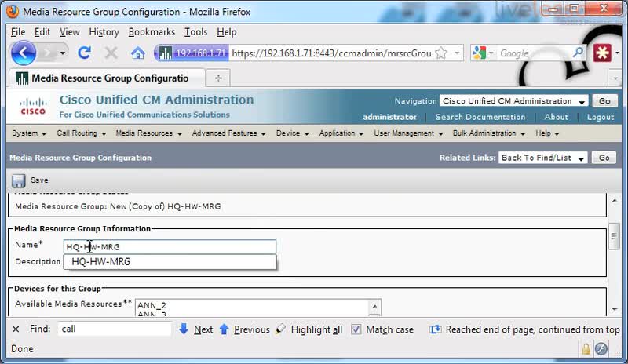Find next match with down arrow
This screenshot has width=628, height=364.
tap(184, 329)
